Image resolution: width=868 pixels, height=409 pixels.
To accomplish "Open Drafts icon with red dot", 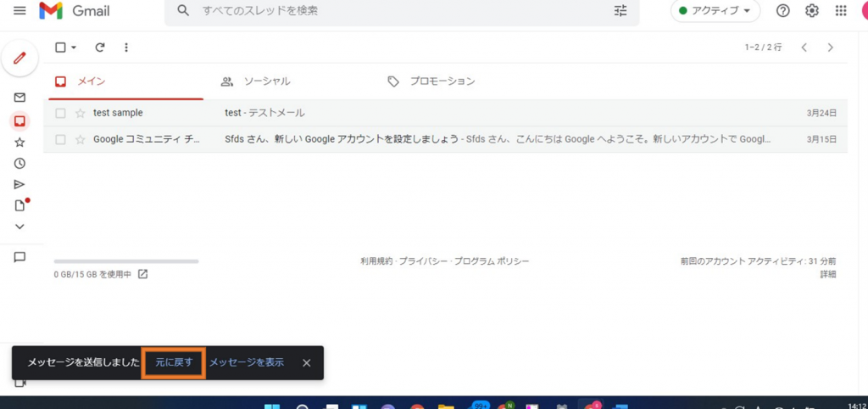I will [x=20, y=205].
